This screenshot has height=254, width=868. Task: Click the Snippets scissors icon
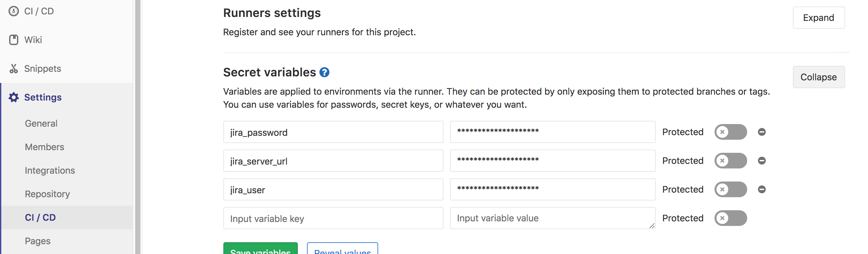[x=13, y=68]
